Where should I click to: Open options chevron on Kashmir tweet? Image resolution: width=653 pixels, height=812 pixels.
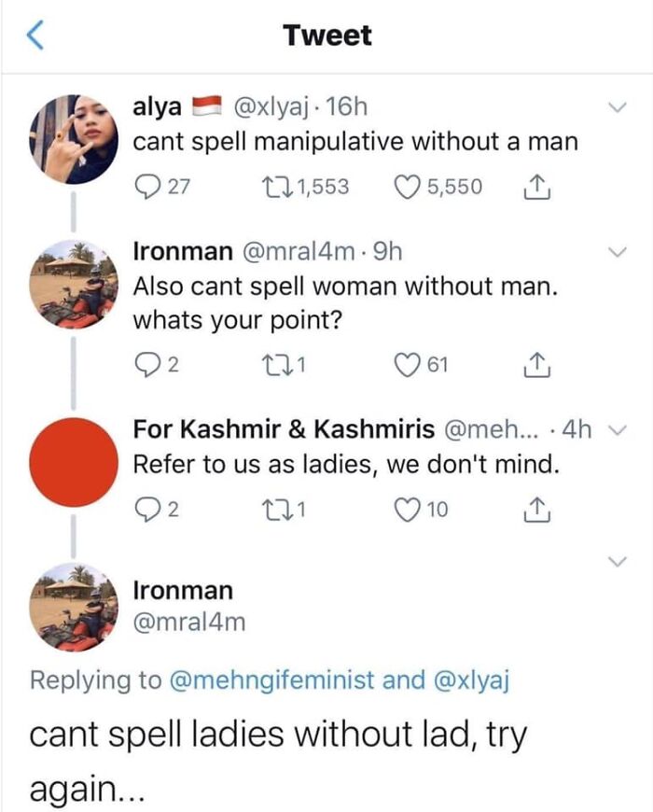coord(627,429)
